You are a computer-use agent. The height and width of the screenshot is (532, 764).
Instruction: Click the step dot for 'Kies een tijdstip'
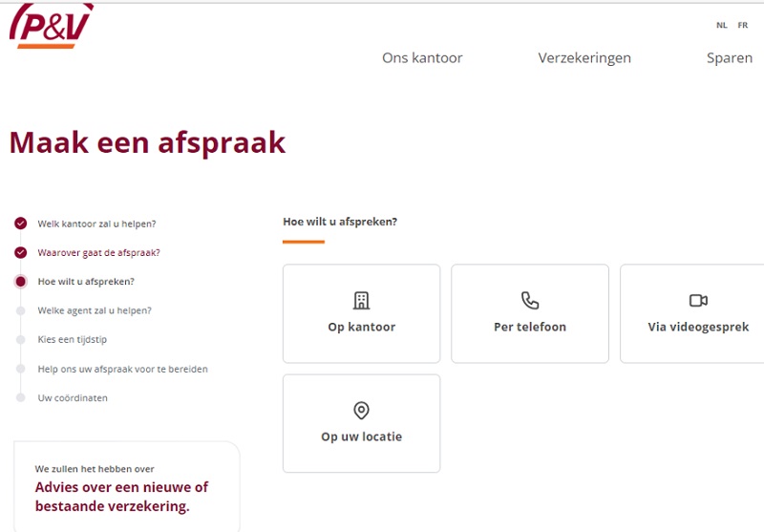click(x=20, y=340)
